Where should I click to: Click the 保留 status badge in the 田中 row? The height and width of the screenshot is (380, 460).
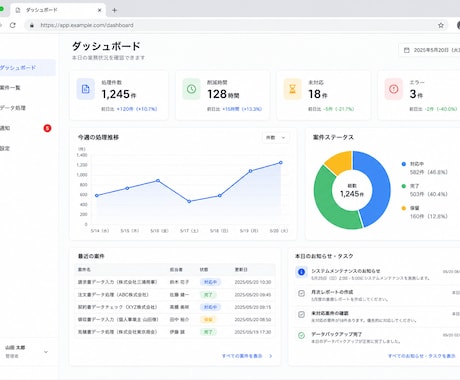point(208,319)
